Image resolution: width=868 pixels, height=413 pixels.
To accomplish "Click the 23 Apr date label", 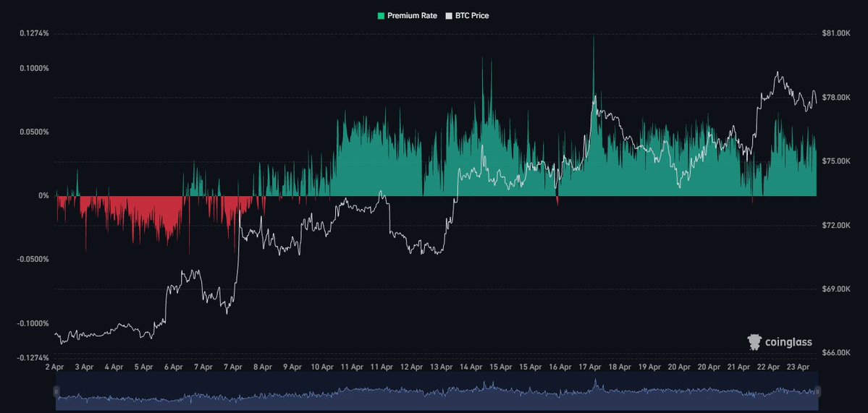I will click(799, 367).
